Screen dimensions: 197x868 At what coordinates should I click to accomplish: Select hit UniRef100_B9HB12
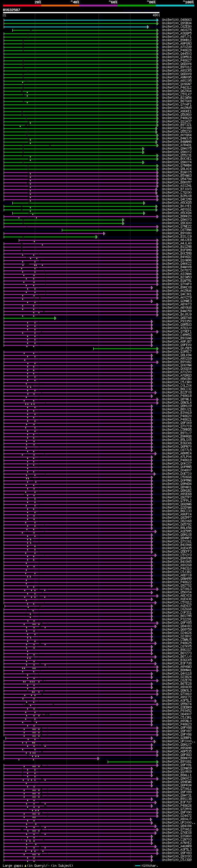[x=177, y=40]
